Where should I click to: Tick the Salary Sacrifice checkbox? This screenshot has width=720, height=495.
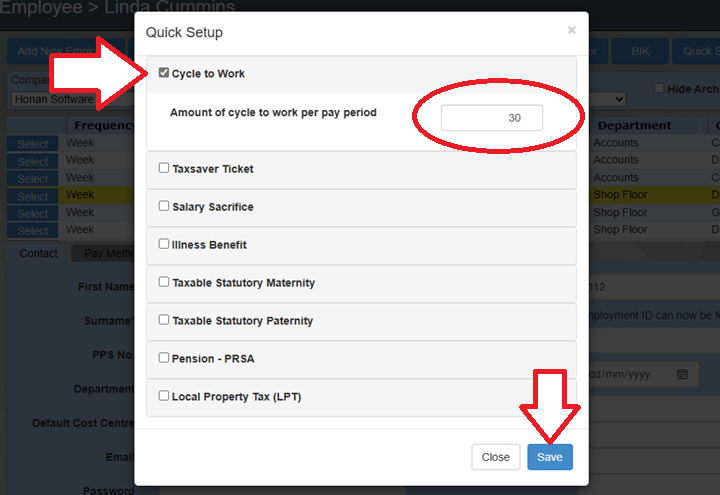pos(164,207)
